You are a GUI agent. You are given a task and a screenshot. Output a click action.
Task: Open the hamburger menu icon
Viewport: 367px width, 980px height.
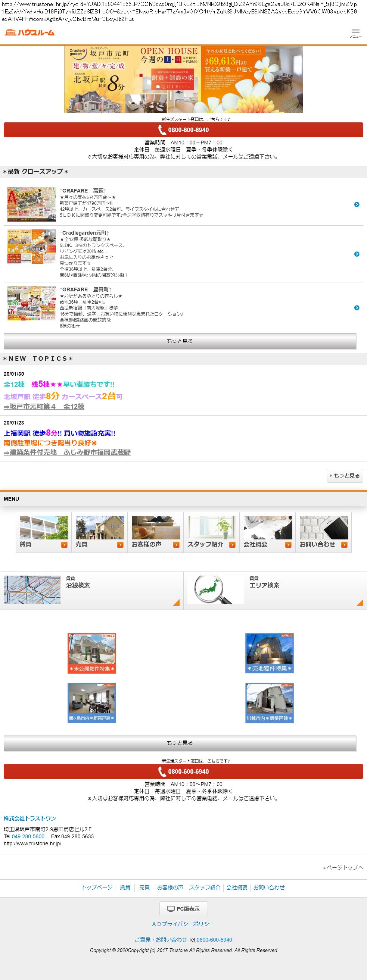[x=355, y=33]
